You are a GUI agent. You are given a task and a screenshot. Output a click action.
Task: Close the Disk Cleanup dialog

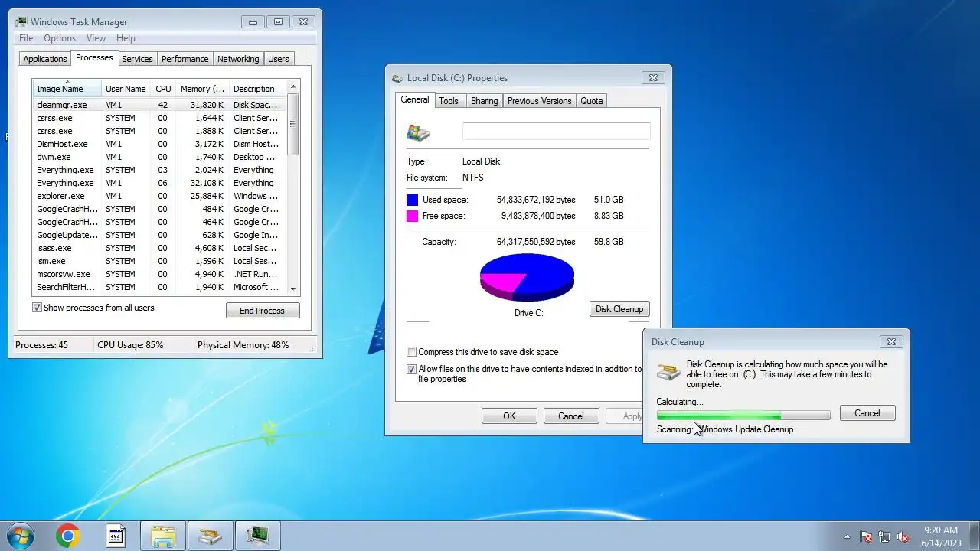[890, 341]
